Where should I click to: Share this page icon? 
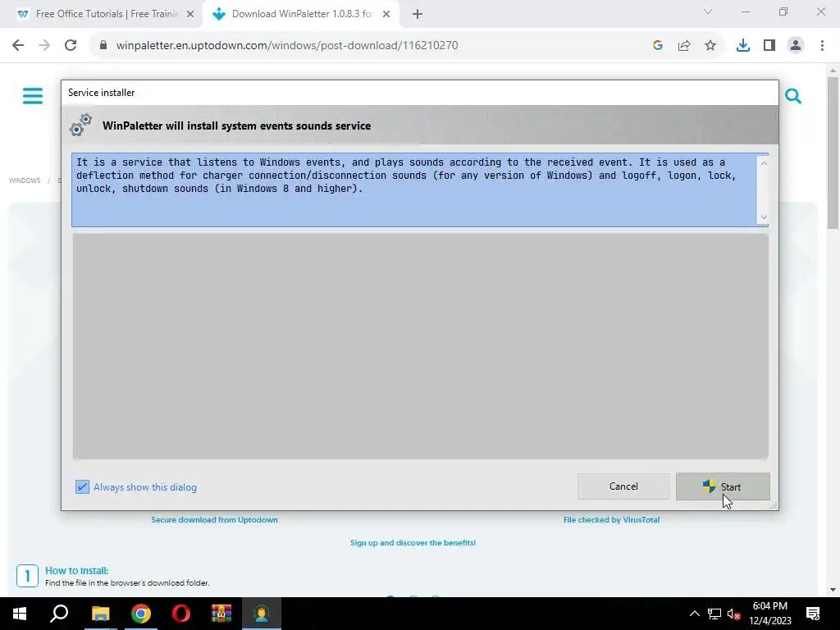684,46
